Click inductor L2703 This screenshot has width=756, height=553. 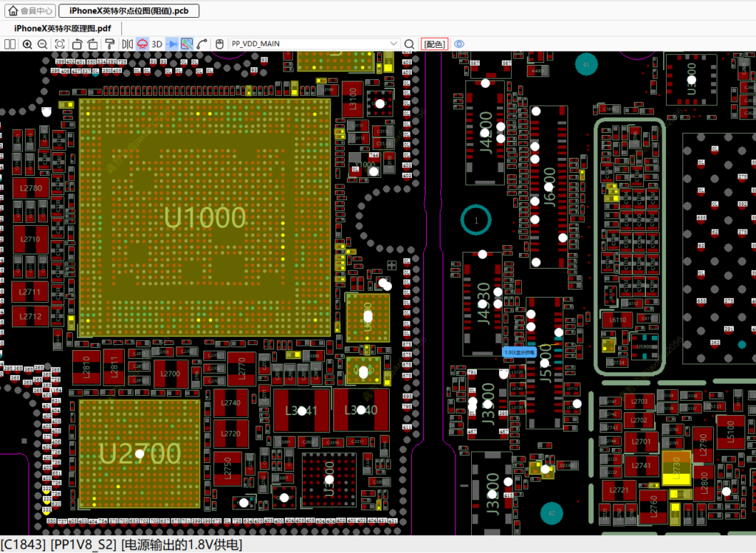(x=639, y=401)
